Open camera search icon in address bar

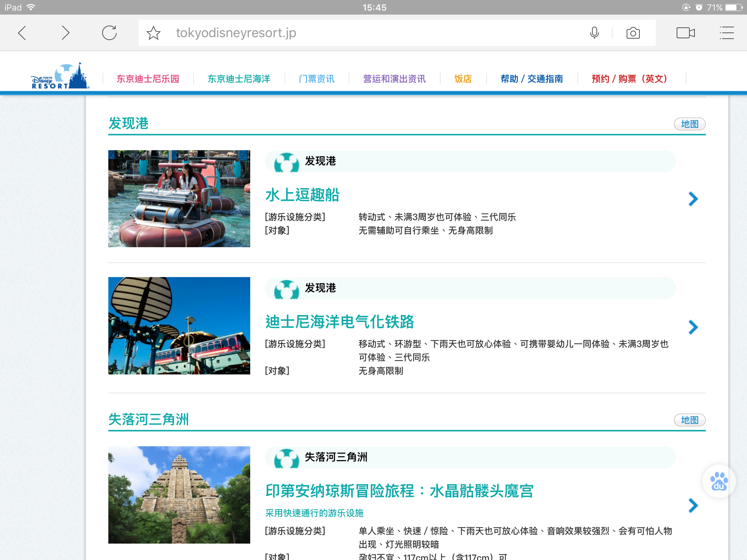633,33
